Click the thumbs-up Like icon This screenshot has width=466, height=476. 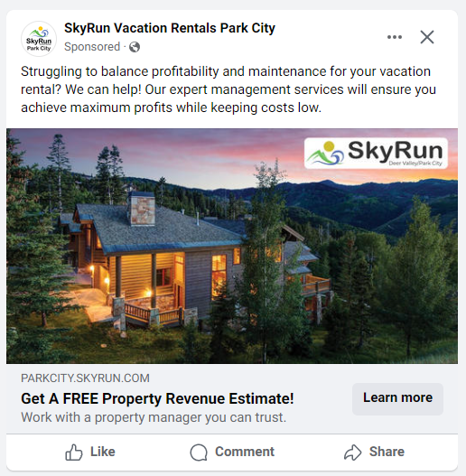[x=74, y=453]
